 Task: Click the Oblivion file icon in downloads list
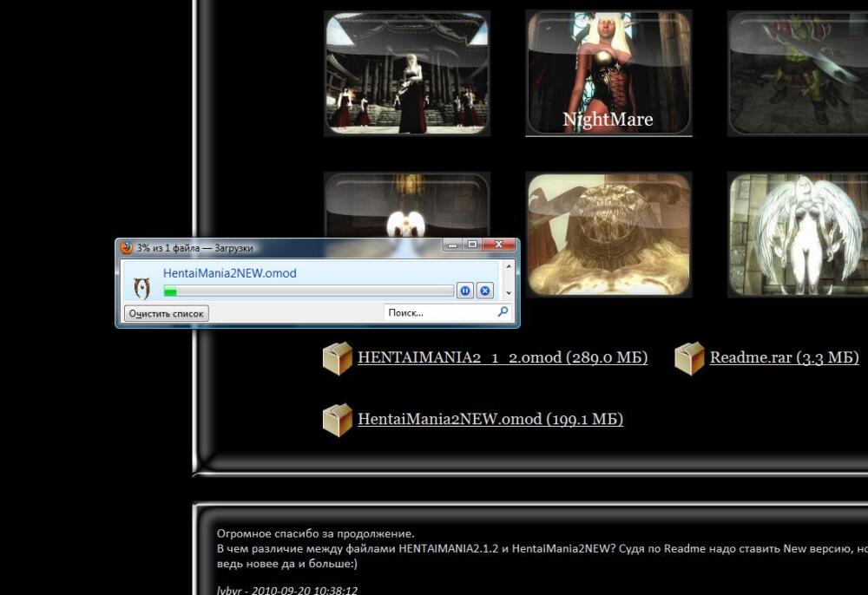tap(142, 288)
